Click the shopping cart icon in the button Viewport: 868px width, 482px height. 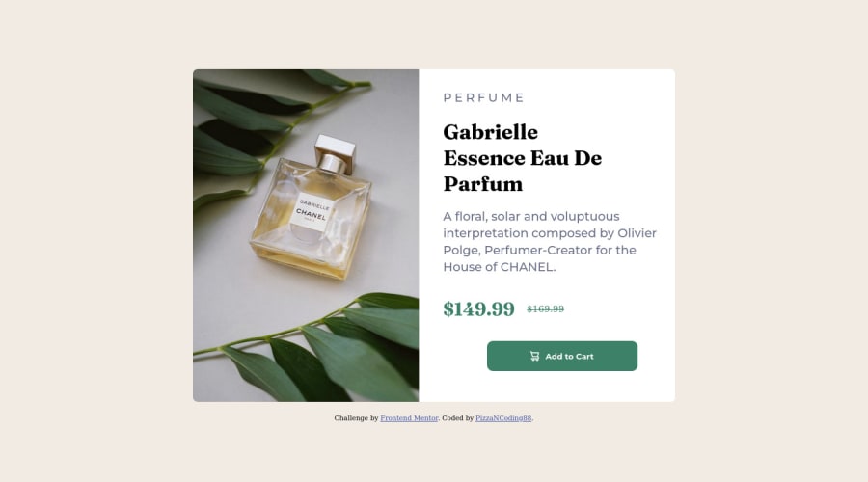click(534, 356)
